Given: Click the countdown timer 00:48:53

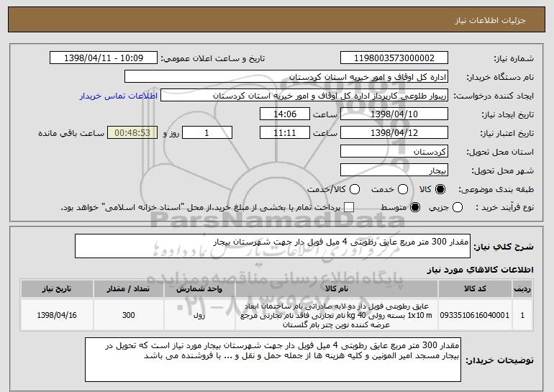Looking at the screenshot, I should 132,133.
